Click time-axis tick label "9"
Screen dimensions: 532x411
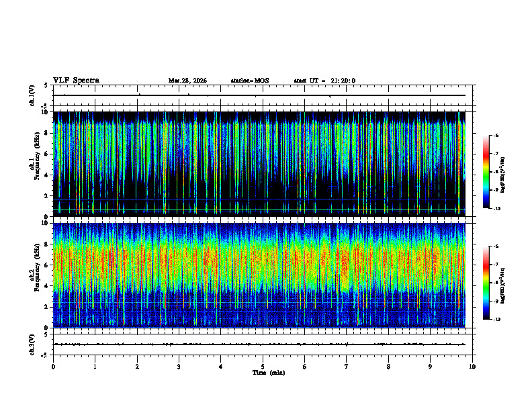pos(430,367)
